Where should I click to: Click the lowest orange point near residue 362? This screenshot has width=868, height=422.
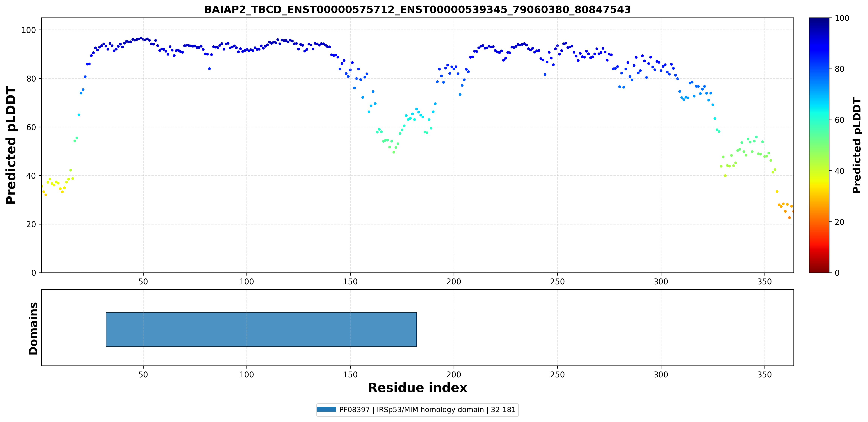pos(789,217)
